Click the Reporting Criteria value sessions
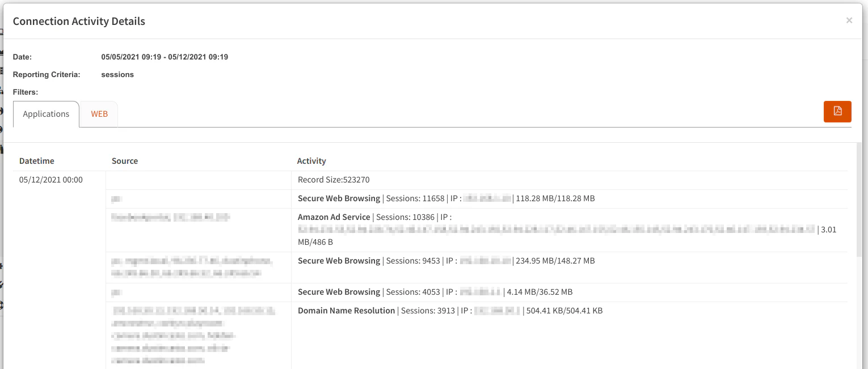This screenshot has height=369, width=868. [117, 75]
